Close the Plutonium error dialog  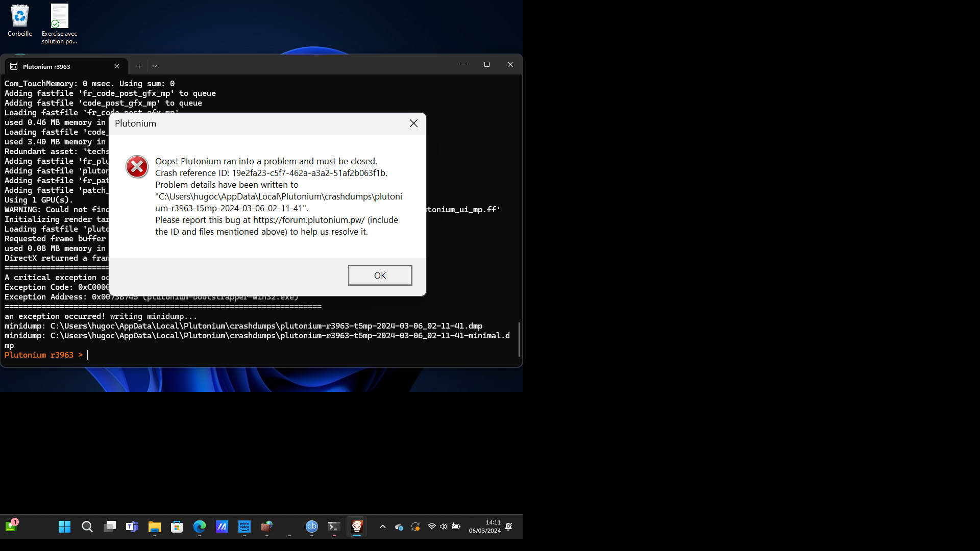(x=413, y=123)
